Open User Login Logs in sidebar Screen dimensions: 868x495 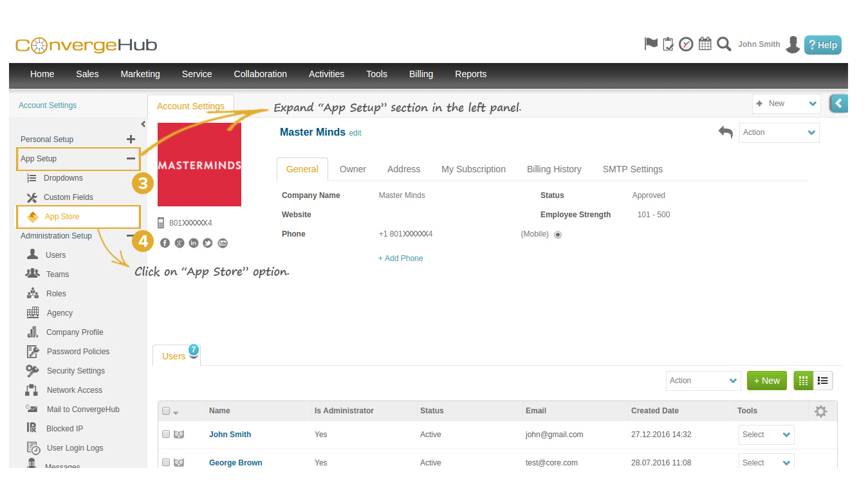[x=75, y=448]
